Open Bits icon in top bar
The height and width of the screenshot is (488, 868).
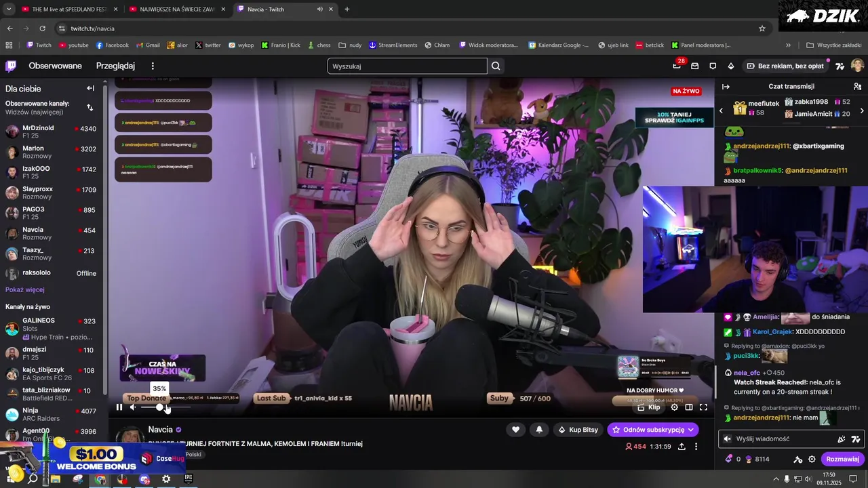click(730, 66)
